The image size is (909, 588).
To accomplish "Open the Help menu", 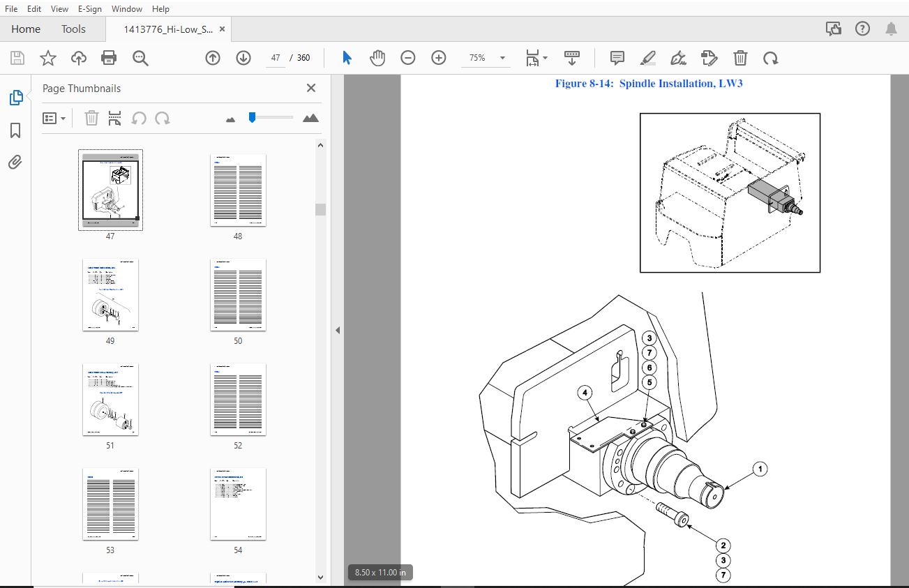I will point(160,9).
